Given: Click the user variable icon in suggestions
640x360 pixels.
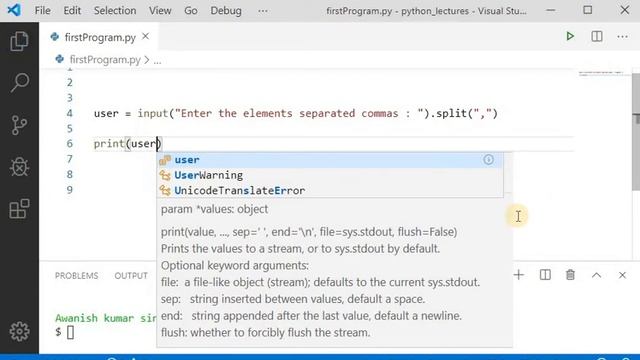Looking at the screenshot, I should click(165, 160).
